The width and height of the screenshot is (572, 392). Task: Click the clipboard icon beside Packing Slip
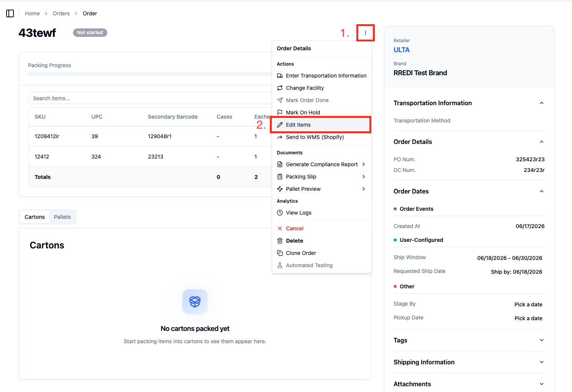(280, 177)
